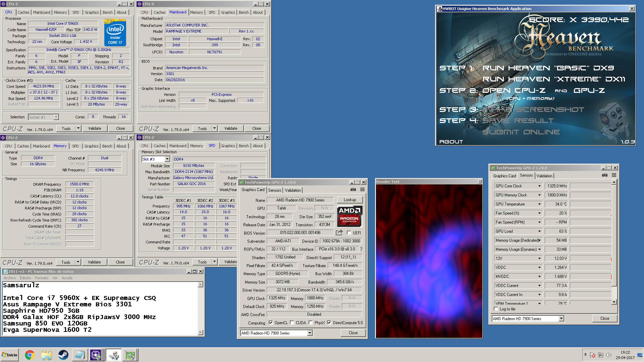Image resolution: width=644 pixels, height=362 pixels.
Task: Click SUBMIT ONLINE in the Heaven benchmark app
Action: (x=521, y=132)
